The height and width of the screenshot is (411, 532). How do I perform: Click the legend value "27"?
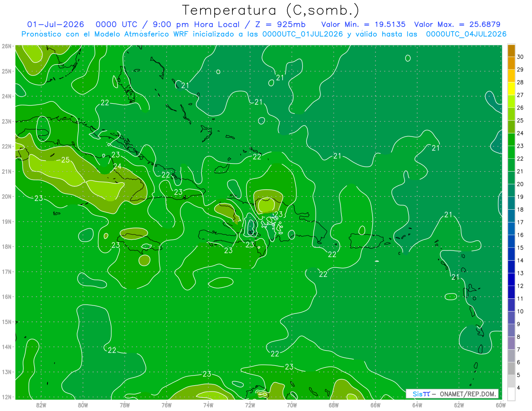pyautogui.click(x=520, y=95)
